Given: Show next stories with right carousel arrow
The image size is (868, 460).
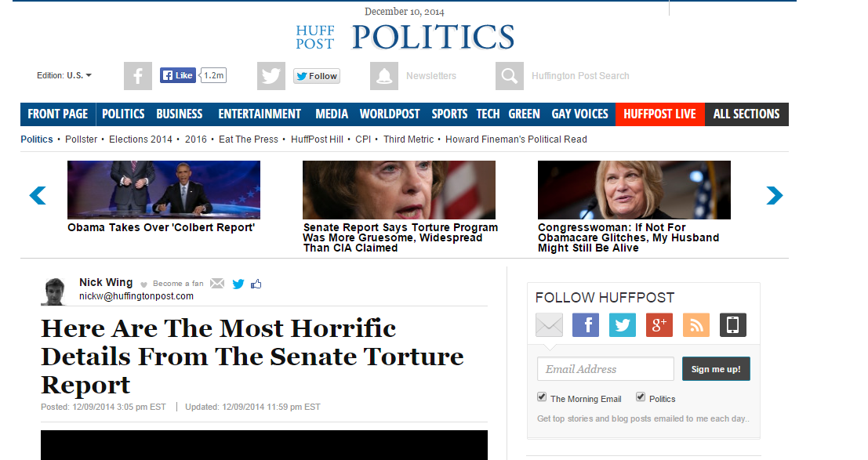Looking at the screenshot, I should pos(775,195).
